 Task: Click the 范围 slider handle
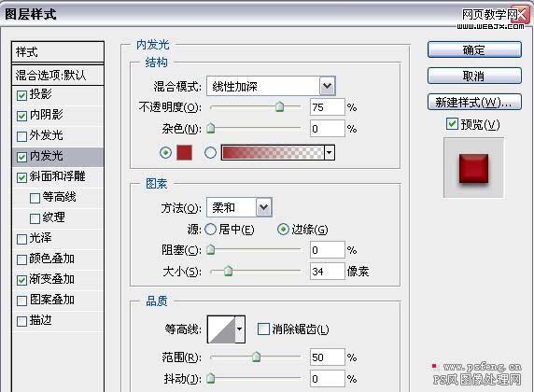[x=256, y=357]
